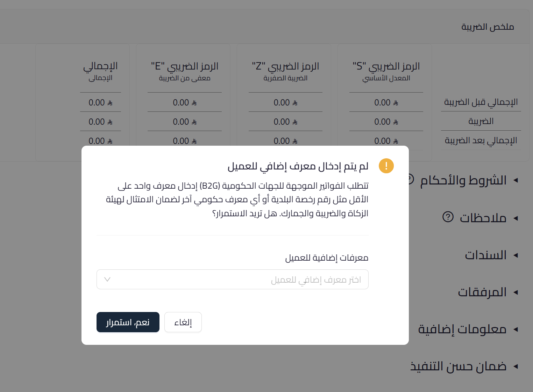Click the orange warning exclamation icon
533x392 pixels.
coord(386,166)
